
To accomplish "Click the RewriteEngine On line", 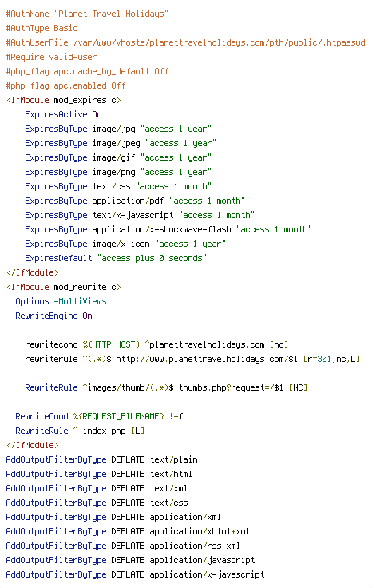I will 53,316.
